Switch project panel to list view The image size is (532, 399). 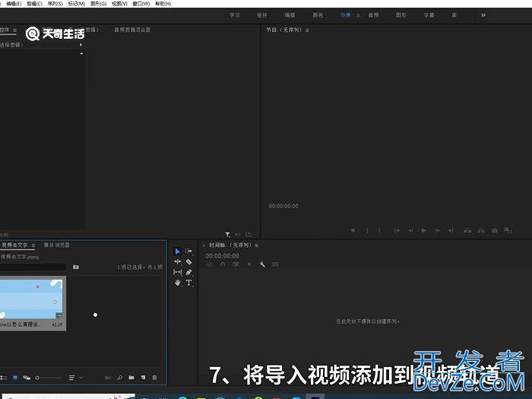(3, 378)
